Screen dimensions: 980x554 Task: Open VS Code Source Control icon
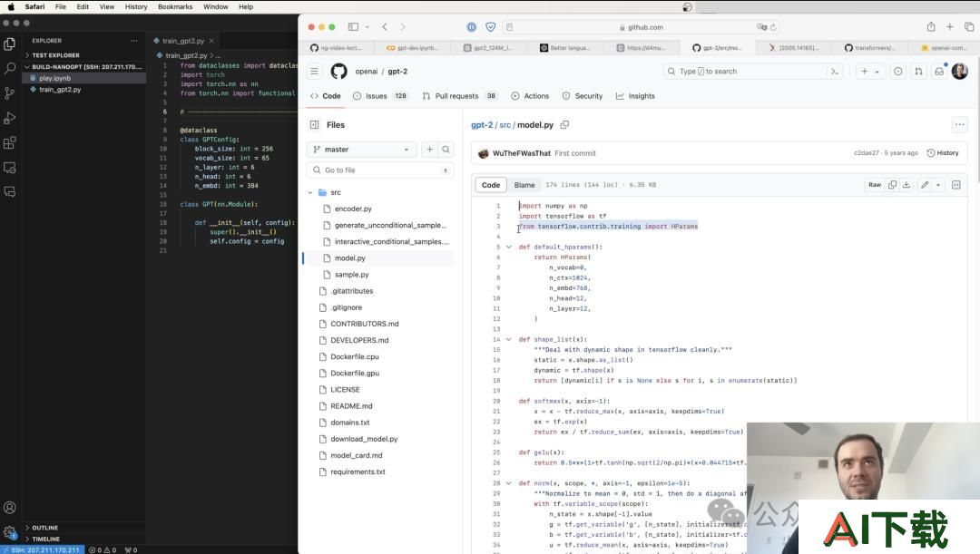[x=9, y=93]
